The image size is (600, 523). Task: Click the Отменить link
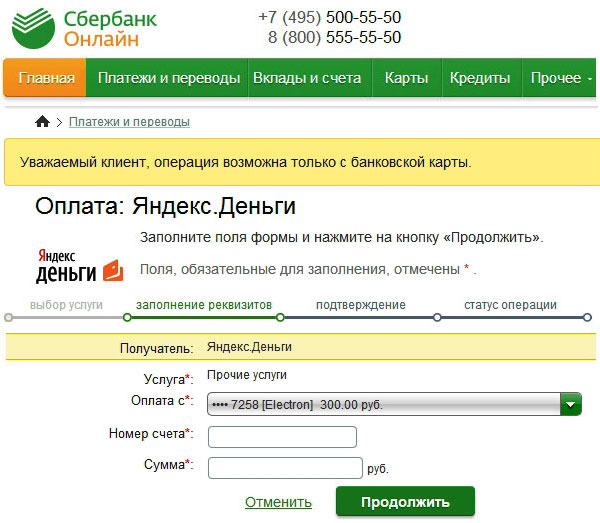[278, 502]
